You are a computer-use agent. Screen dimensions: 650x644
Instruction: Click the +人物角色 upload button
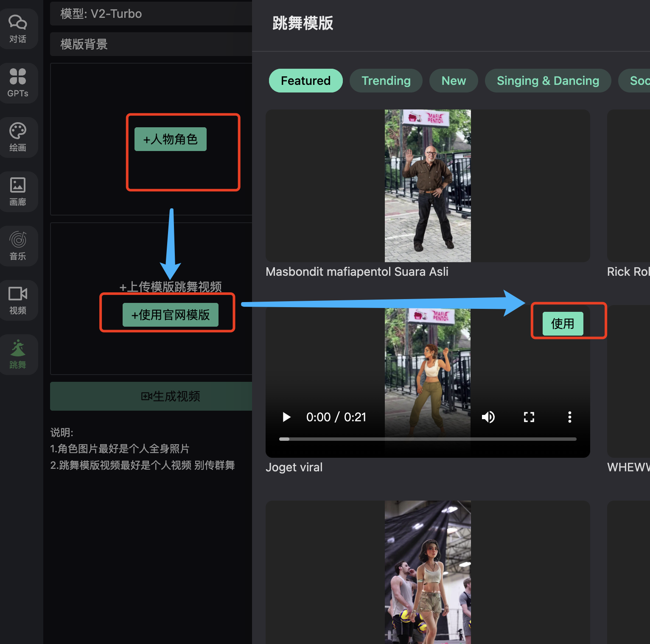(x=170, y=139)
